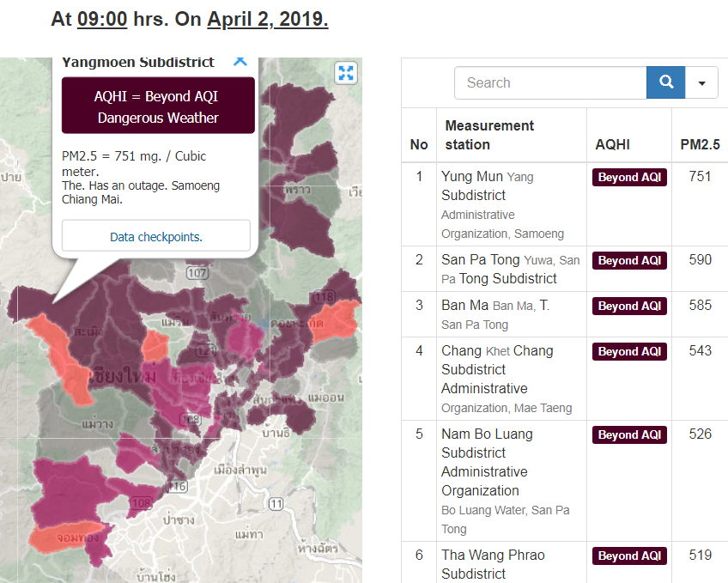Click the Measurement station column header
The width and height of the screenshot is (728, 583).
coord(489,135)
